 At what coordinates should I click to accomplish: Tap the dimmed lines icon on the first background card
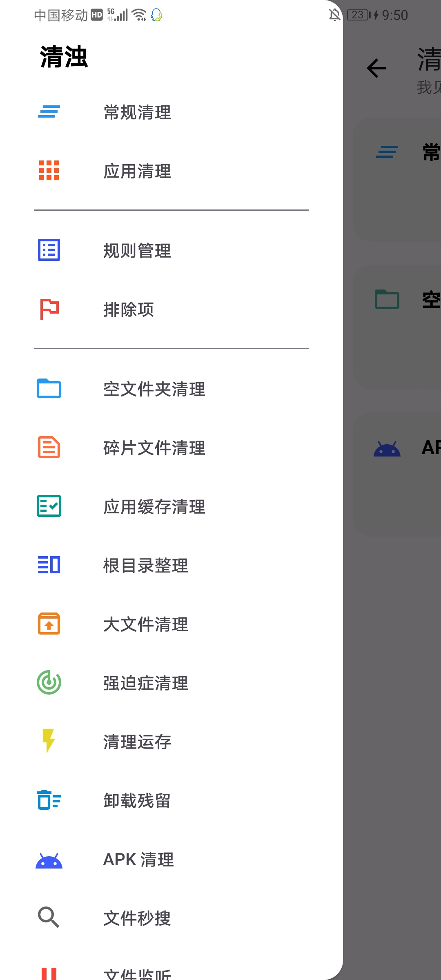tap(387, 152)
